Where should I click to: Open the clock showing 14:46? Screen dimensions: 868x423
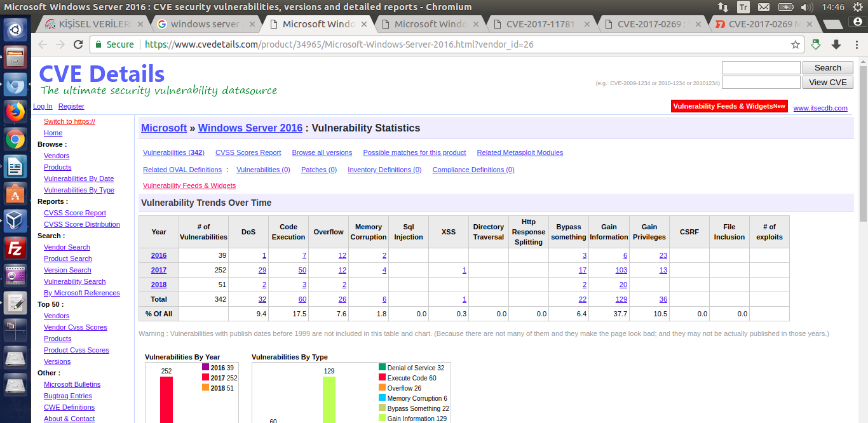point(833,7)
